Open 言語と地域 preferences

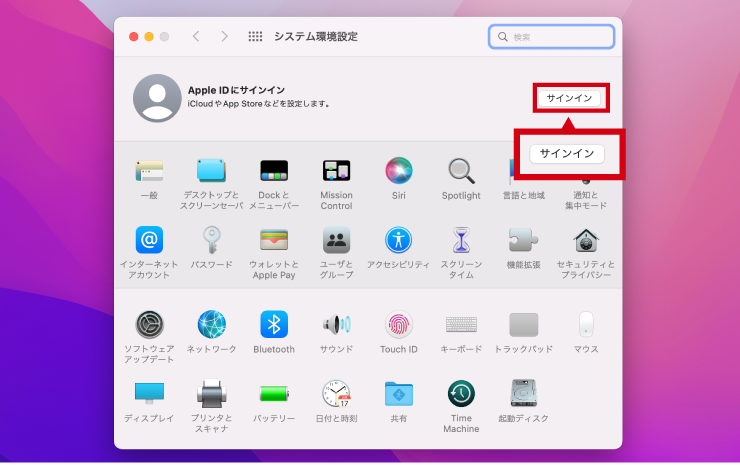click(x=523, y=195)
